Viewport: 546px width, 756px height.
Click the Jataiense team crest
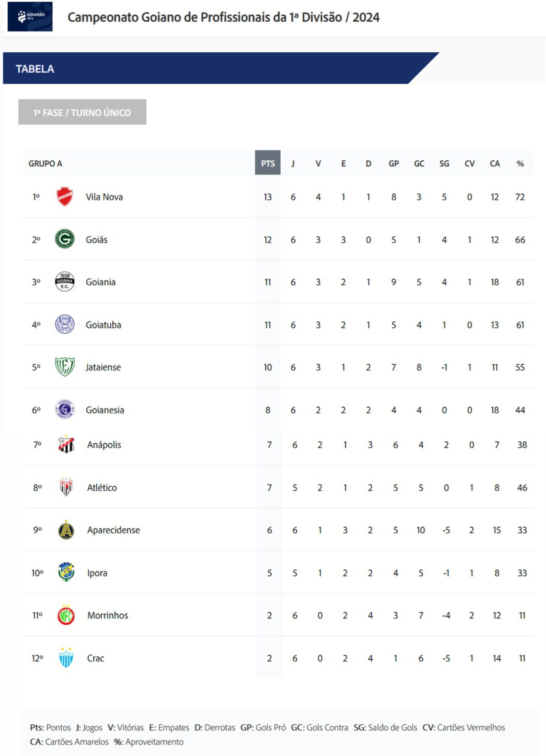[x=65, y=367]
